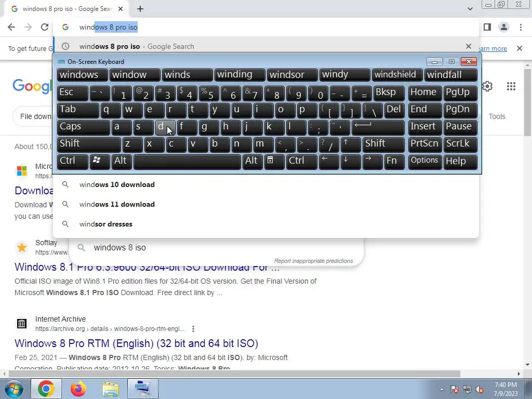This screenshot has width=532, height=399.
Task: Toggle the right Alt key
Action: pos(252,162)
